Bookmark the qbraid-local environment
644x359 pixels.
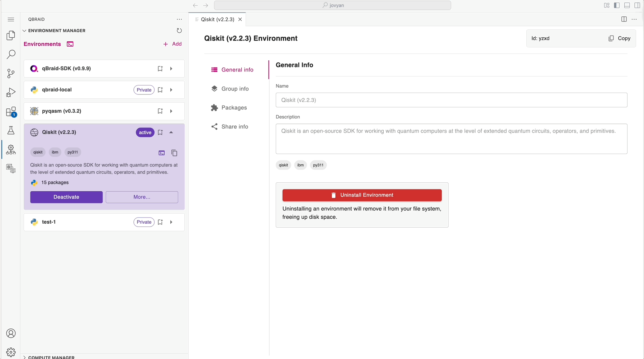[160, 90]
